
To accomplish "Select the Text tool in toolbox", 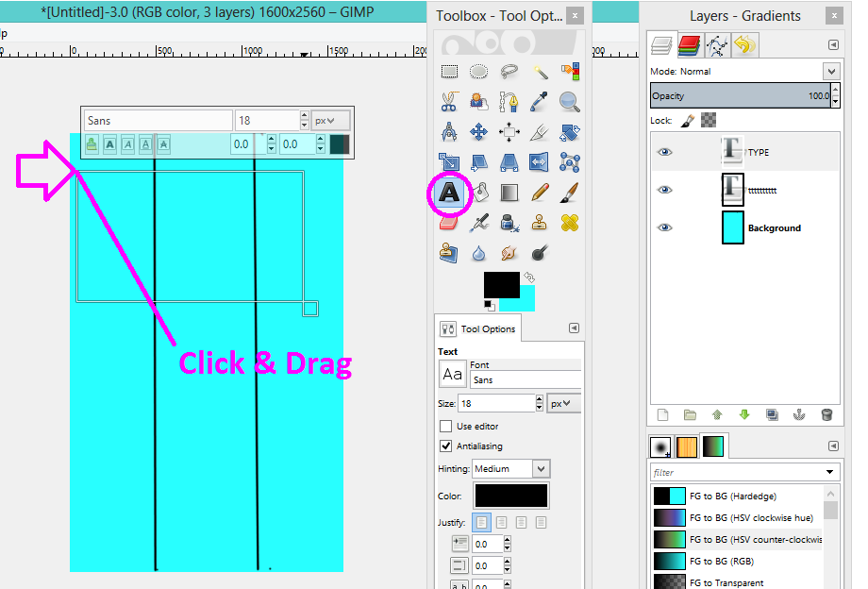I will 449,193.
